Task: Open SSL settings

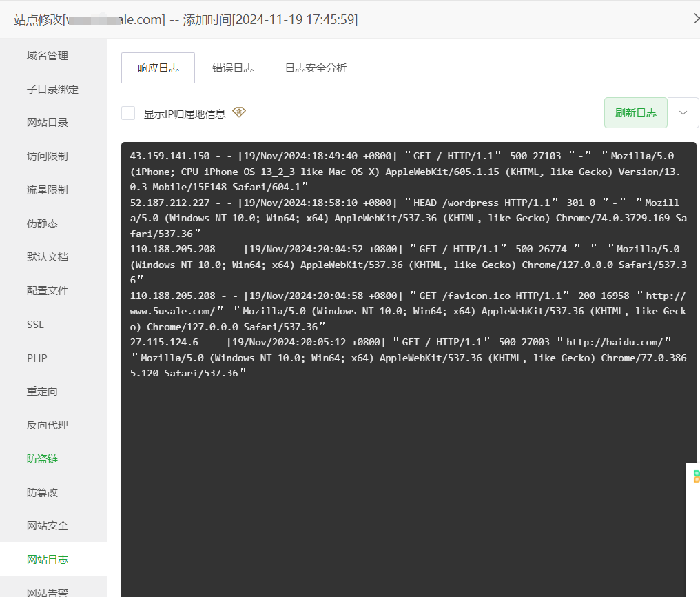Action: (x=35, y=325)
